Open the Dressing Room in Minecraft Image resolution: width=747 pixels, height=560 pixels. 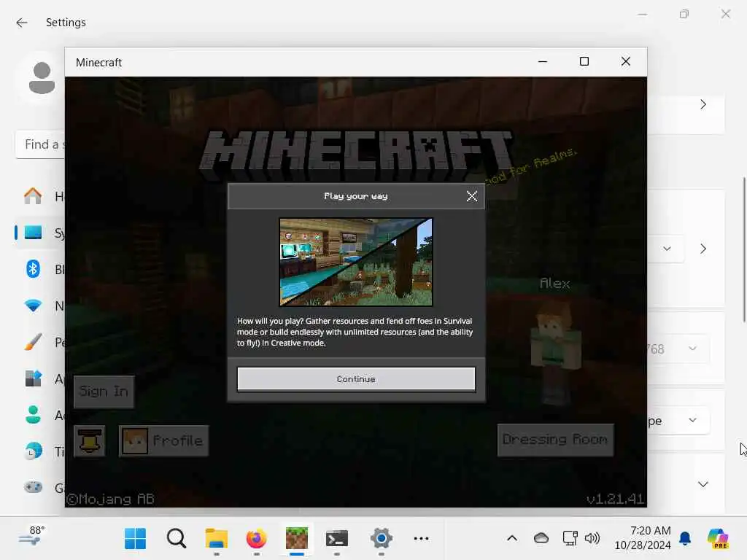pyautogui.click(x=555, y=440)
